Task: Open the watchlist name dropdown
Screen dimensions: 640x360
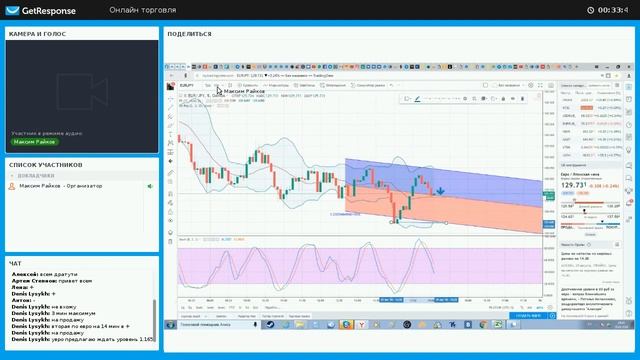Action: (572, 85)
